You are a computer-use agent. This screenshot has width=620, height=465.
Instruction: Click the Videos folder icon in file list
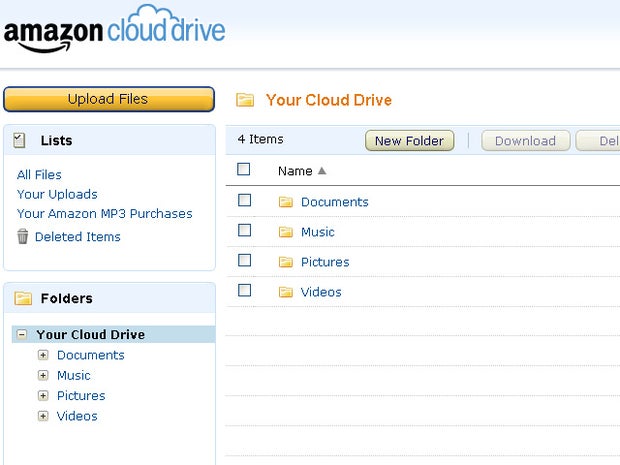click(286, 292)
